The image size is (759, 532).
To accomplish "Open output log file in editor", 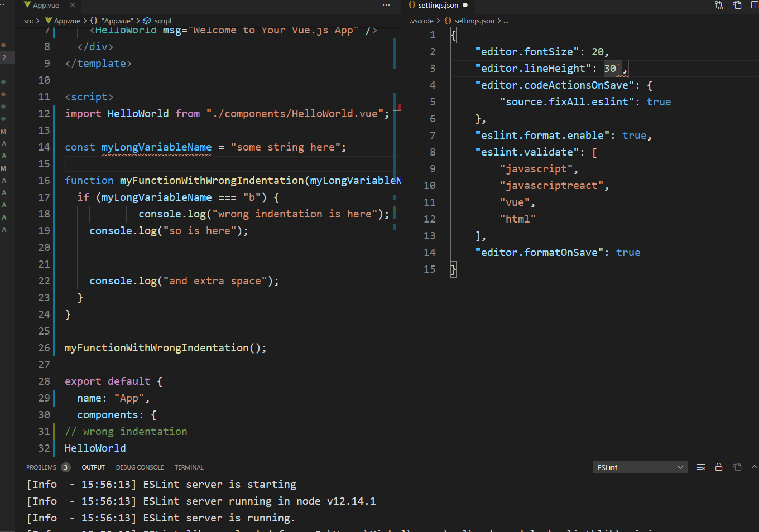I will (x=737, y=467).
